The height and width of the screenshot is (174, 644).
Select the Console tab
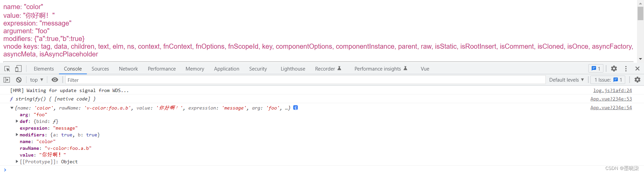[x=73, y=69]
